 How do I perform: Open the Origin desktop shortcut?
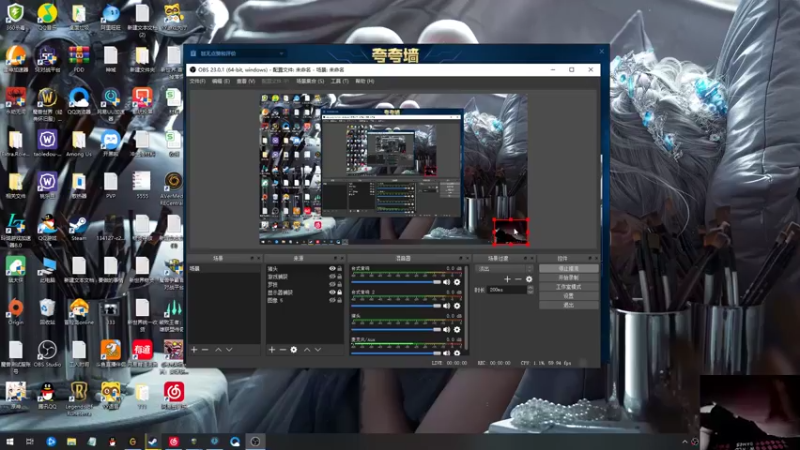pos(16,312)
